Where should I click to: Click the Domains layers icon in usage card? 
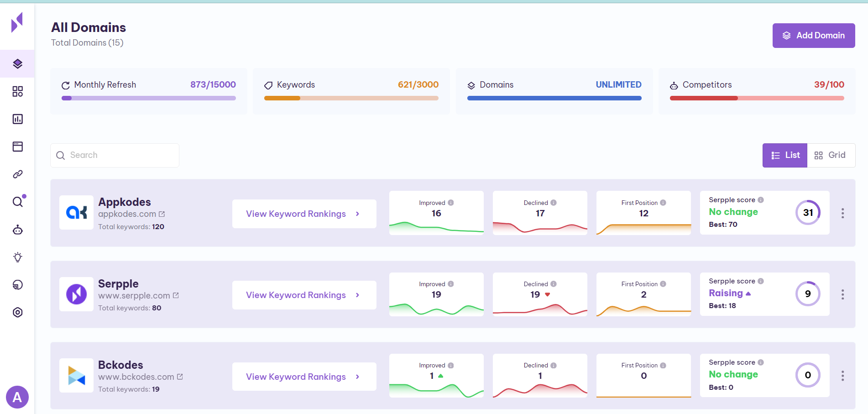pyautogui.click(x=471, y=85)
